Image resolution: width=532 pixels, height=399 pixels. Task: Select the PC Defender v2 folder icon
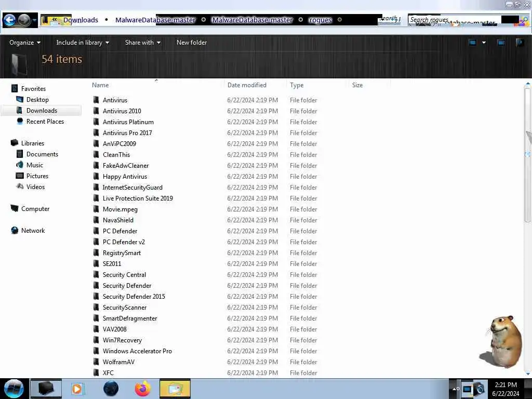pos(96,242)
